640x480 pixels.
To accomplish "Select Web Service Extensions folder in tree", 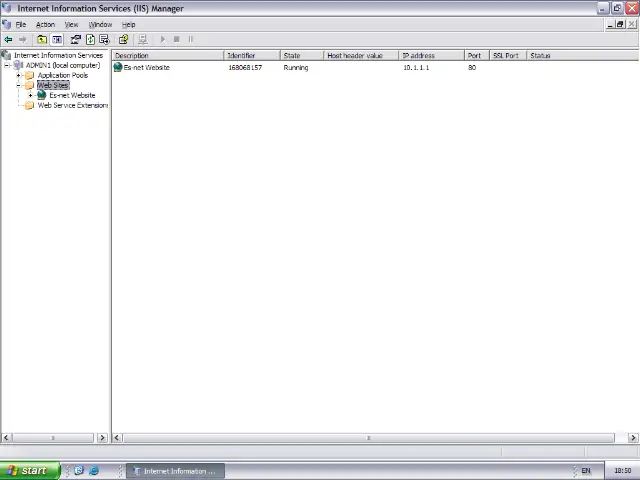I will (x=73, y=105).
